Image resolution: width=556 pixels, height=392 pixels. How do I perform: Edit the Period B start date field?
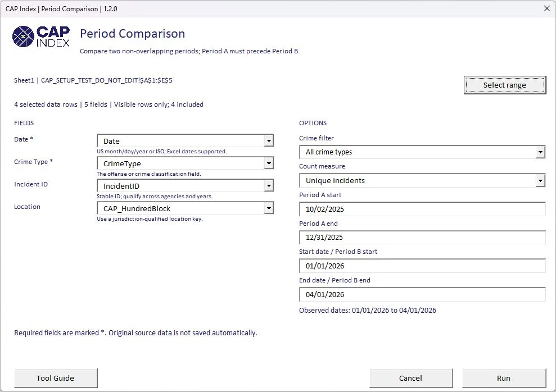pyautogui.click(x=422, y=266)
